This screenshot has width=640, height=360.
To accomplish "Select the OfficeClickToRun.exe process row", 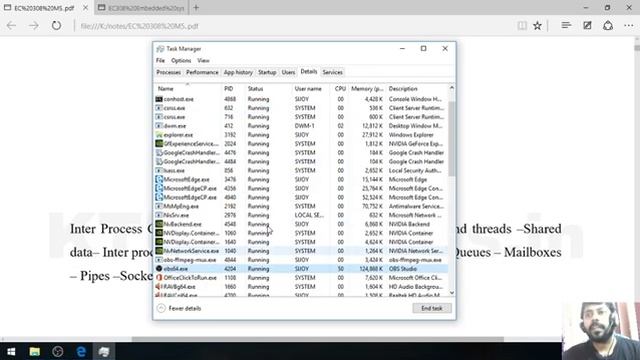I will tap(301, 278).
